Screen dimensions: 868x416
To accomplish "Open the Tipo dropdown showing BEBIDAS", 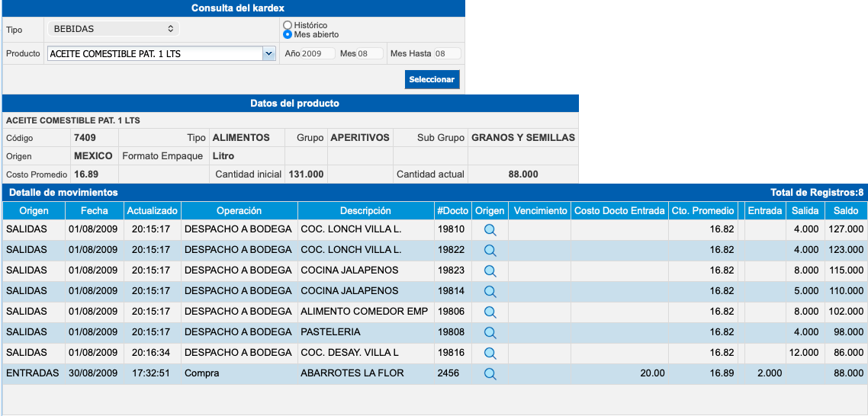I will pyautogui.click(x=113, y=29).
